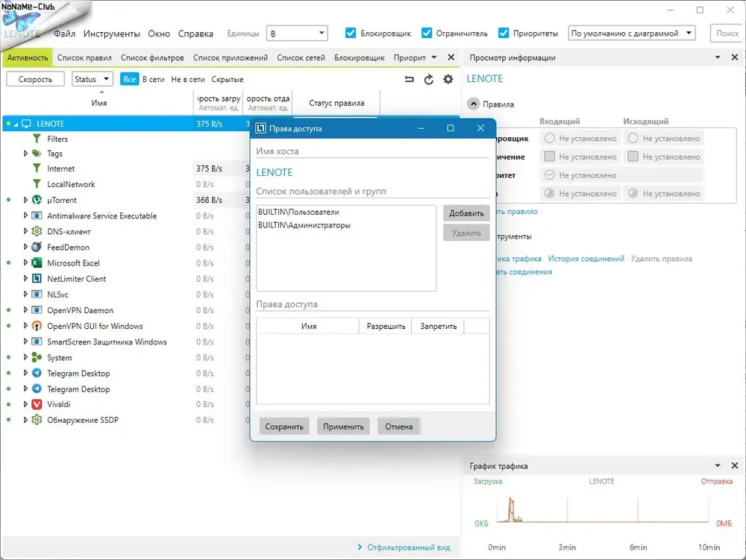746x560 pixels.
Task: Open the По умолчанию с диаграммой dropdown
Action: (632, 34)
